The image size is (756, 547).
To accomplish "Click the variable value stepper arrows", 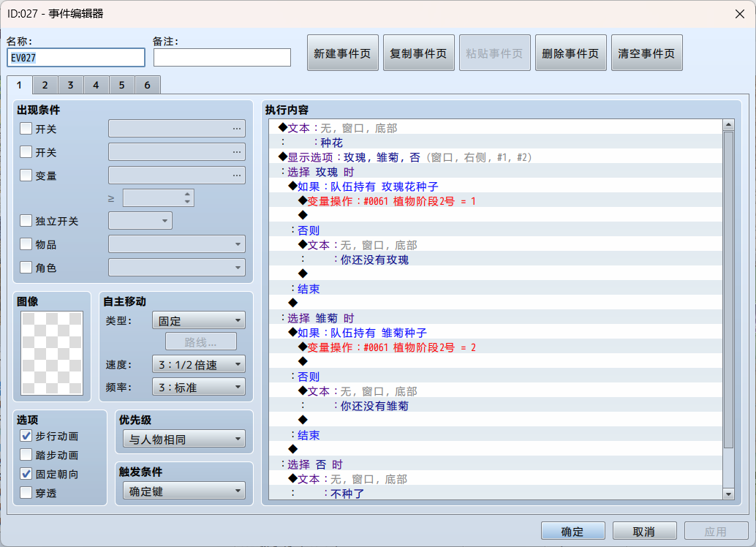I will click(188, 197).
